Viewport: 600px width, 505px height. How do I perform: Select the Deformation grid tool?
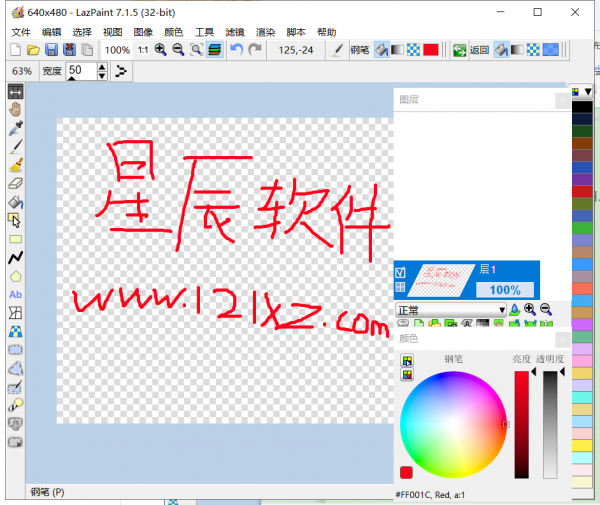click(x=15, y=313)
